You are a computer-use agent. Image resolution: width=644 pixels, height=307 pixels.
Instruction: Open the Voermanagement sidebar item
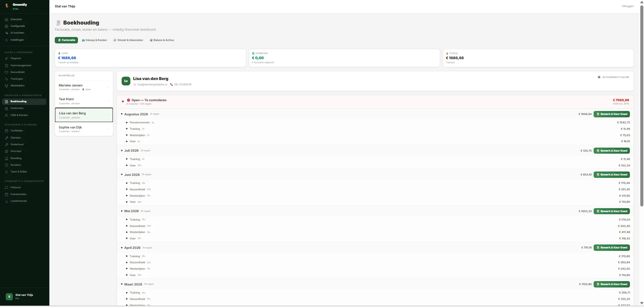25,66
